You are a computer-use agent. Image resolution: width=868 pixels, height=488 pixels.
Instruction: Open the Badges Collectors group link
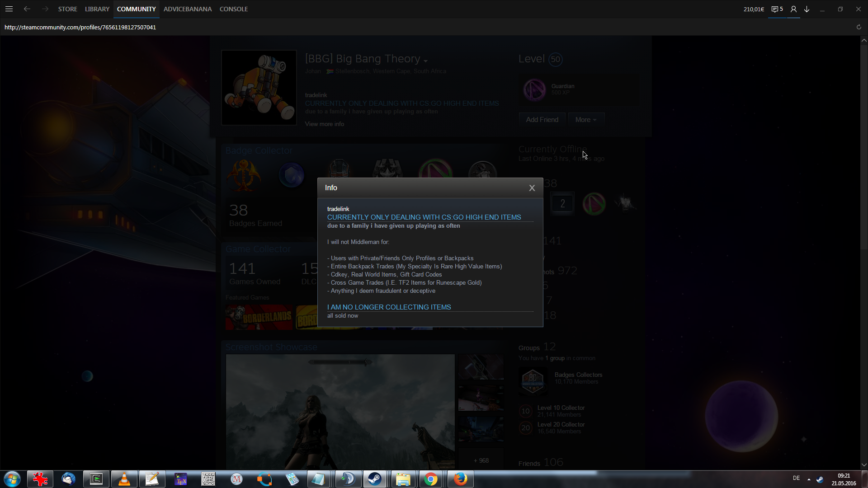(x=578, y=375)
